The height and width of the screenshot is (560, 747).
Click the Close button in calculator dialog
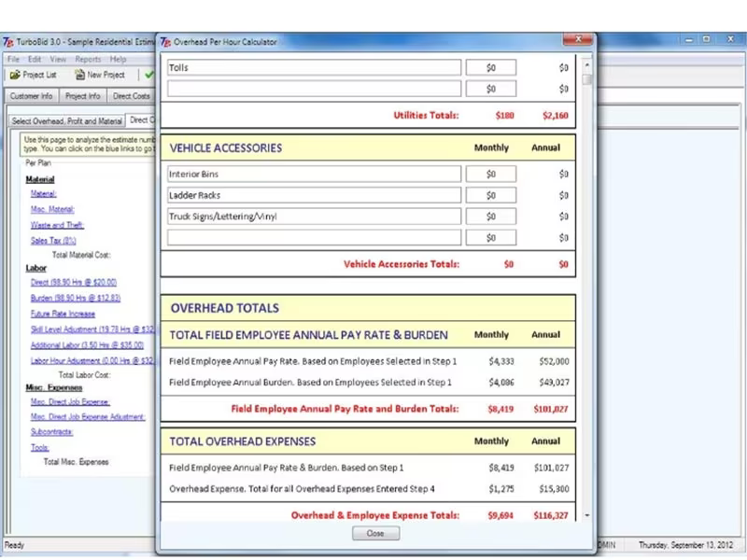(x=375, y=533)
